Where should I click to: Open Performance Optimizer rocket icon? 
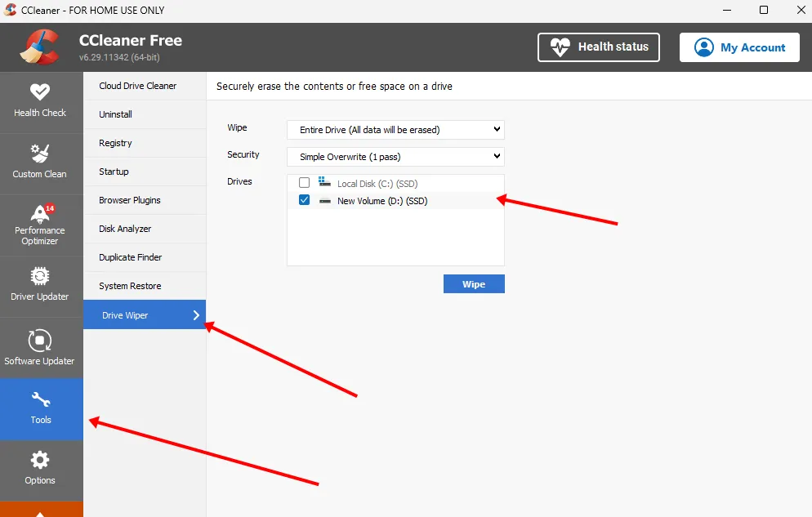pos(40,213)
